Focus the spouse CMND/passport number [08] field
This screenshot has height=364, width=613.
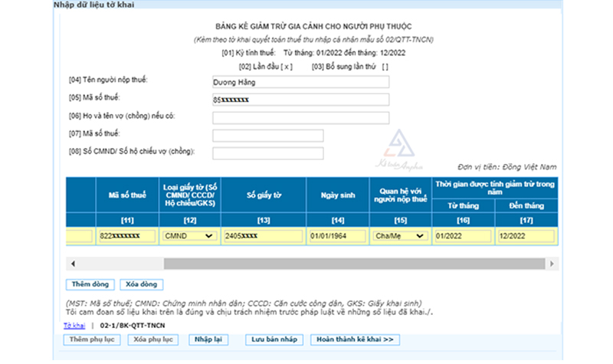pos(267,153)
